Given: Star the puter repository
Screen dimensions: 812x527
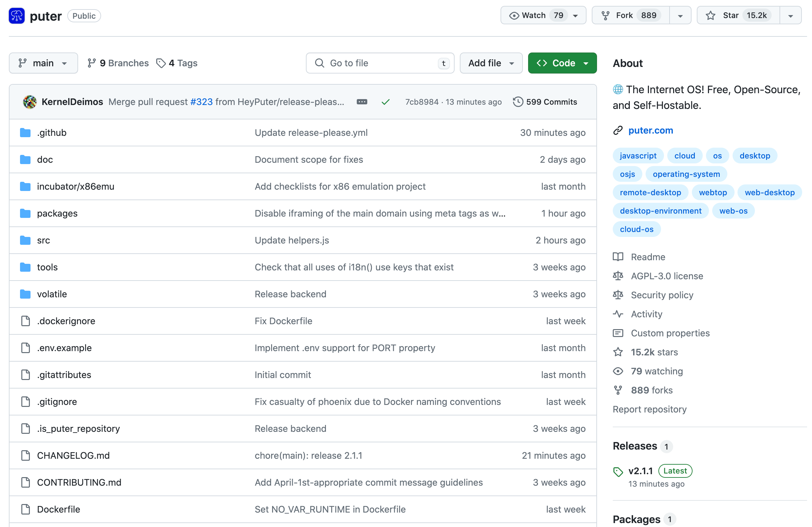Looking at the screenshot, I should click(738, 15).
